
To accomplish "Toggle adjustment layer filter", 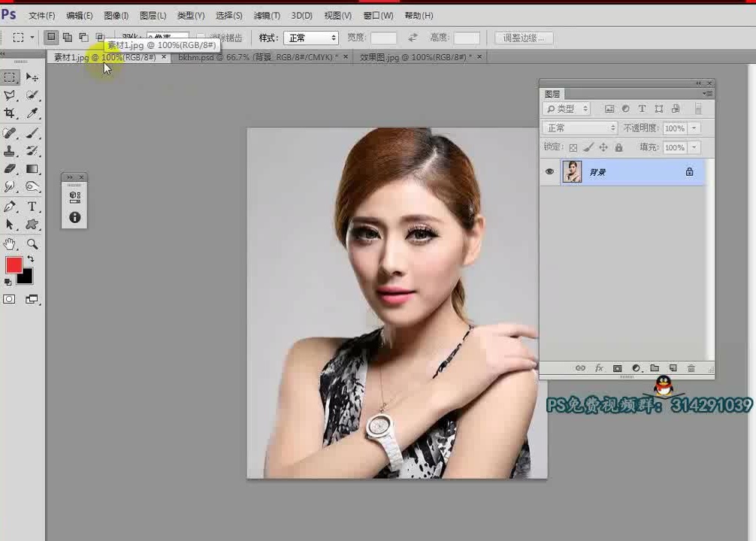I will 625,109.
